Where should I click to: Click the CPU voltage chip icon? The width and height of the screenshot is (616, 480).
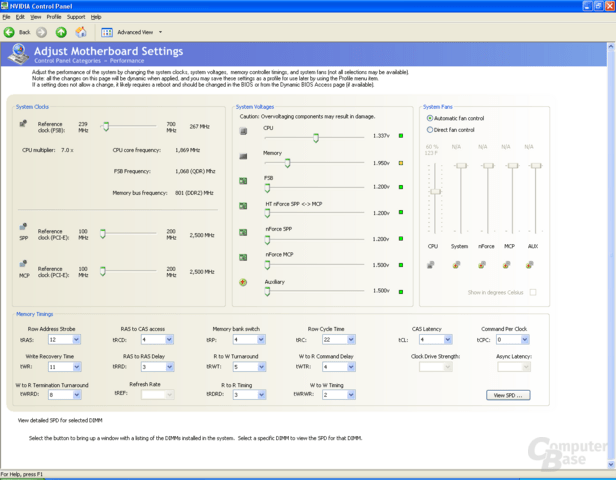pyautogui.click(x=244, y=131)
